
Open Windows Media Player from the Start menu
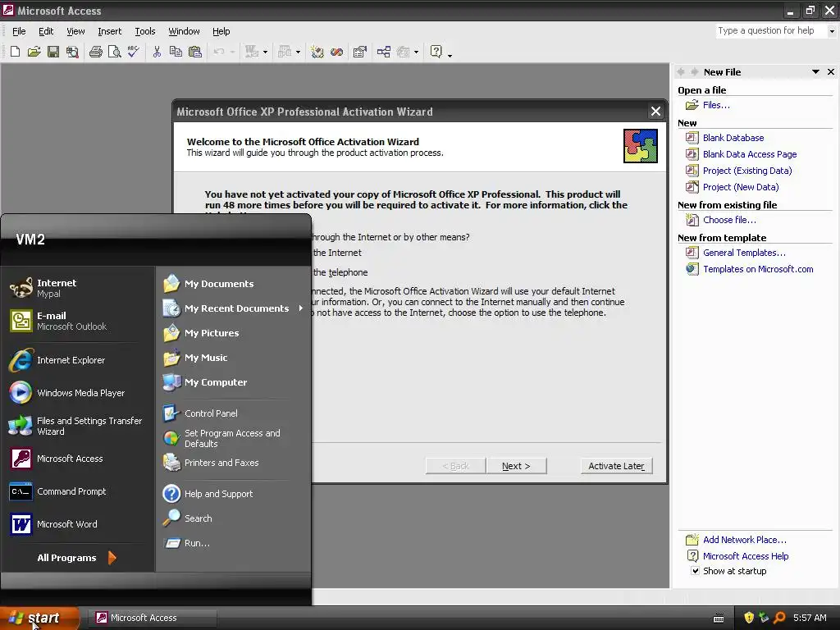[68, 393]
